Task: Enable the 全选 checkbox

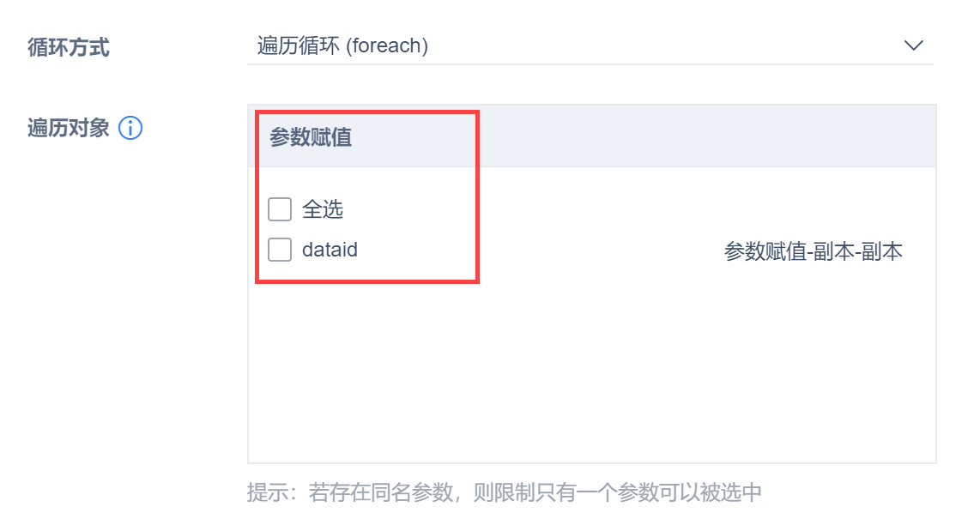Action: point(280,209)
